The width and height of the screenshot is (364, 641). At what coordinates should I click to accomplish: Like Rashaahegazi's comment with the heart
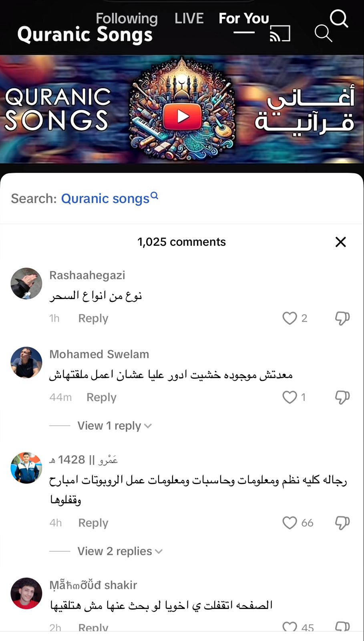coord(290,318)
